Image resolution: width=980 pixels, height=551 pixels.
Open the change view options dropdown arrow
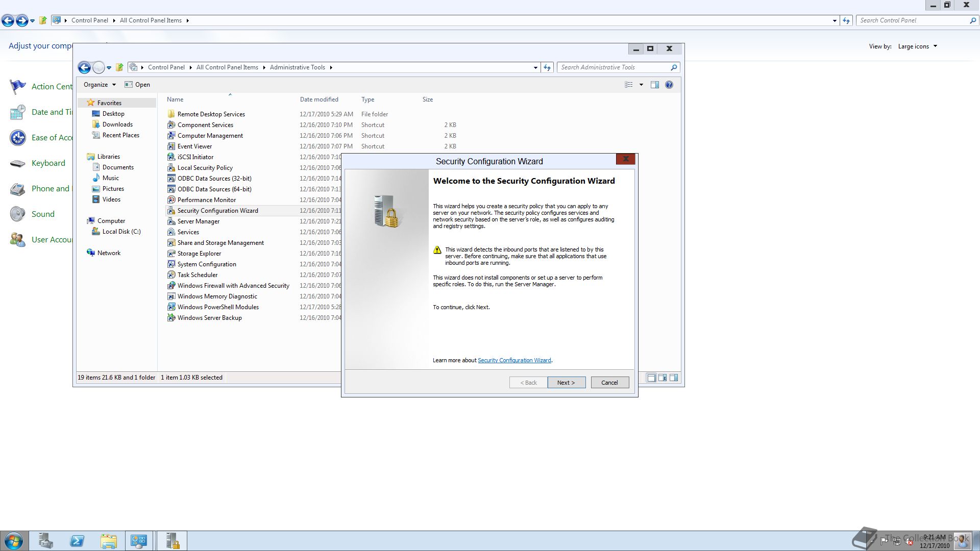641,85
